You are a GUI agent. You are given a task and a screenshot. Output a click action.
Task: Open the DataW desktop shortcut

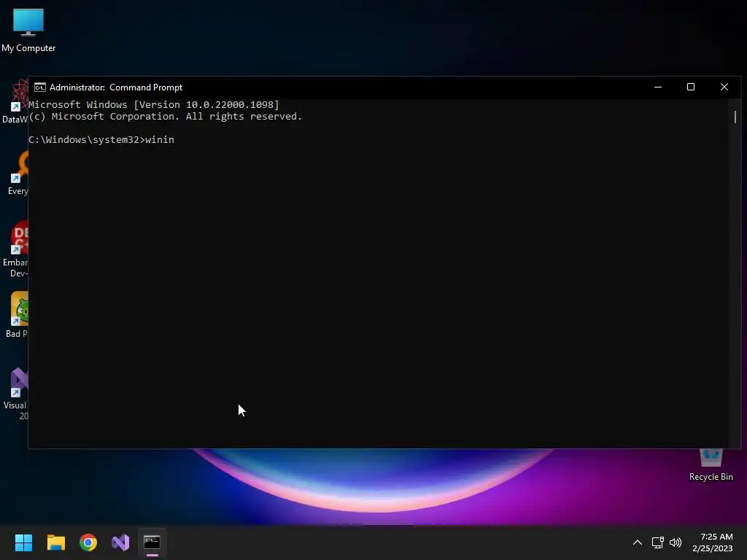point(15,101)
